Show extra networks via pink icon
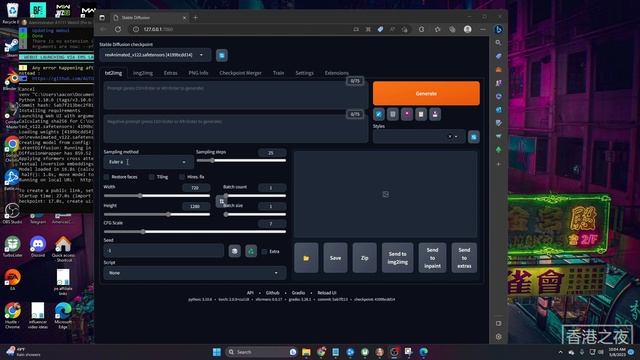Screen dimensions: 640x360 point(407,114)
